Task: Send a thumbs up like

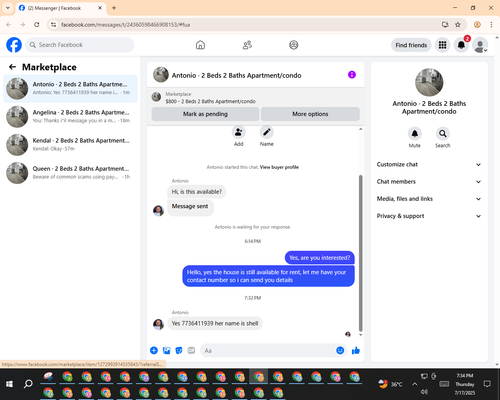Action: point(356,350)
